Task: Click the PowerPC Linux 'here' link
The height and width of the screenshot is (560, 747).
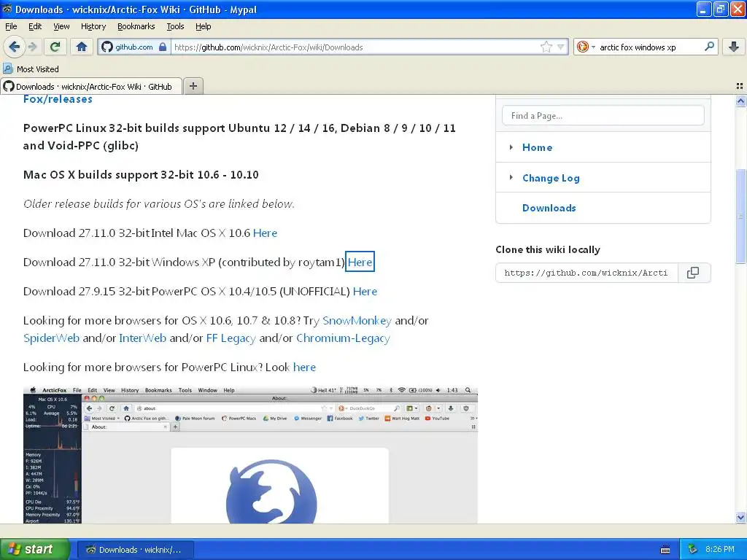Action: tap(304, 367)
